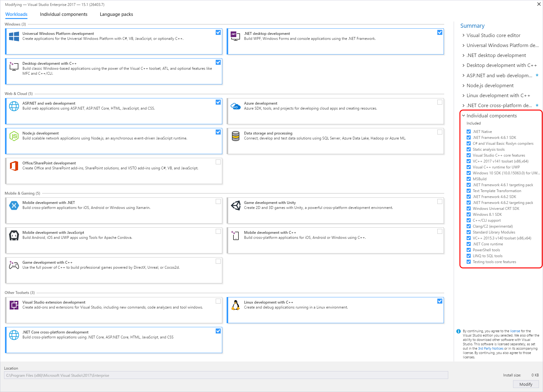Click the Node.js development icon

[14, 136]
